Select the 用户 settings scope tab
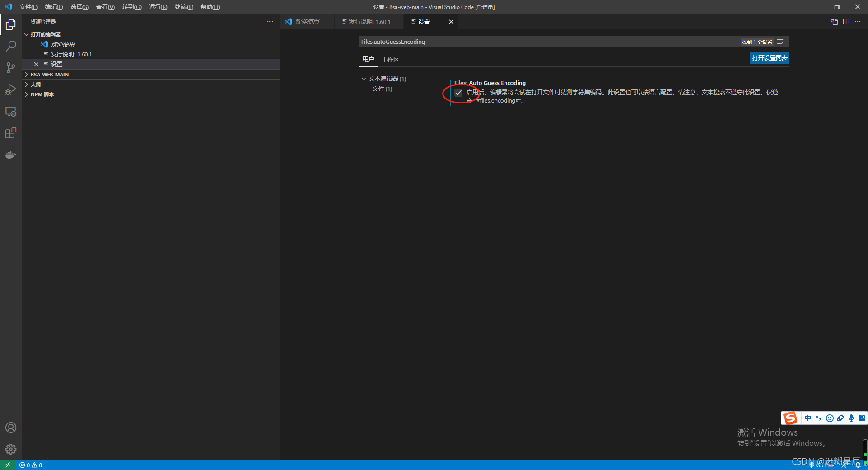This screenshot has width=868, height=470. pos(368,59)
